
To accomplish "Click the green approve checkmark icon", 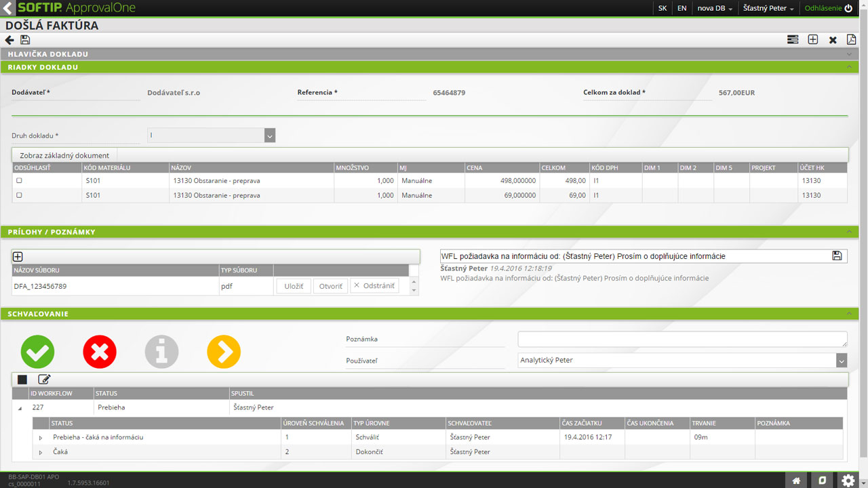I will (37, 352).
